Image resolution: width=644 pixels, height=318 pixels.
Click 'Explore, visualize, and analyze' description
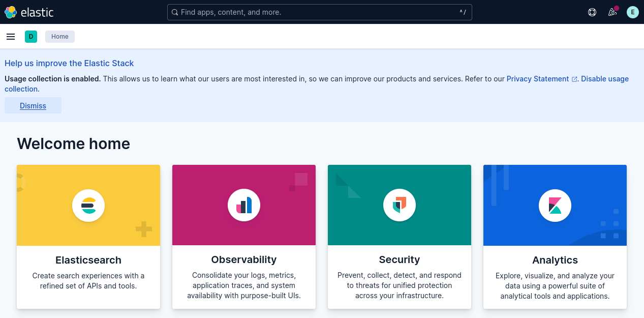tap(555, 286)
